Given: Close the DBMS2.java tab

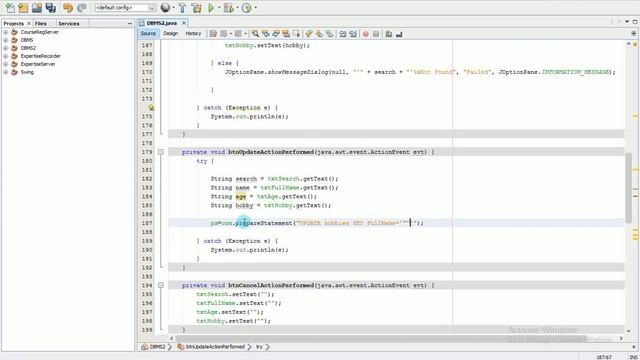Looking at the screenshot, I should [x=184, y=23].
